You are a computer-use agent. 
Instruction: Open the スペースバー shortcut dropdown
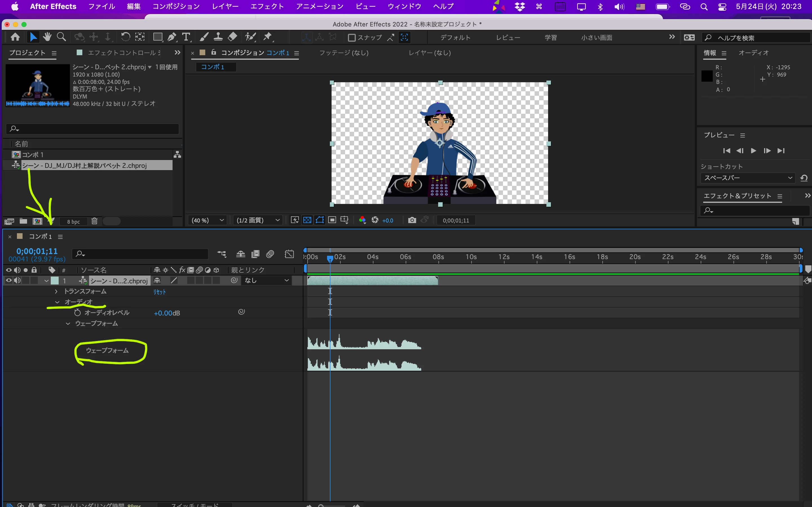tap(747, 178)
